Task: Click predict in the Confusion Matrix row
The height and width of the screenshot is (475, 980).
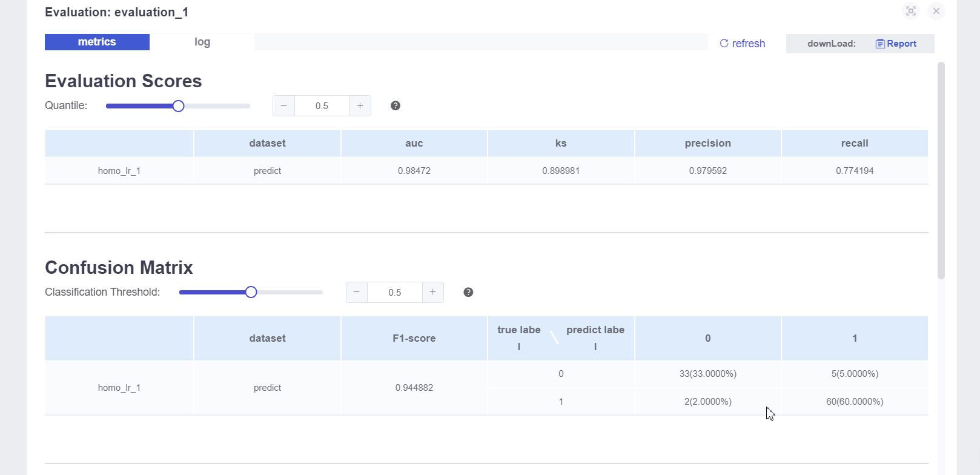Action: point(267,388)
